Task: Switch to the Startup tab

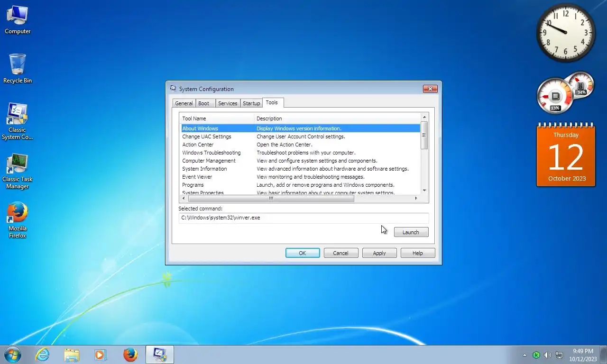Action: 251,103
